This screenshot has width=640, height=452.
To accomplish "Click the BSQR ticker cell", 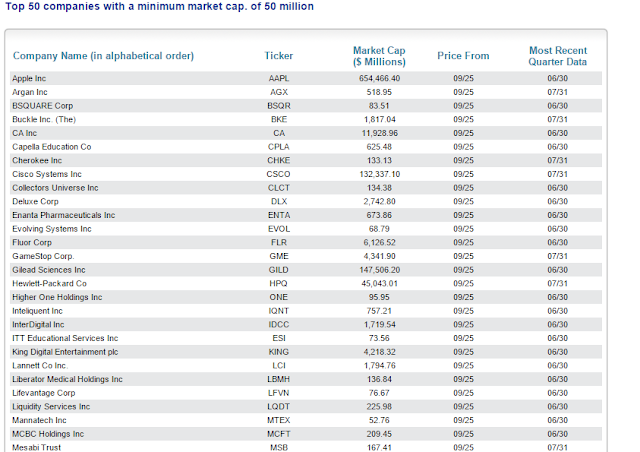I will (279, 106).
